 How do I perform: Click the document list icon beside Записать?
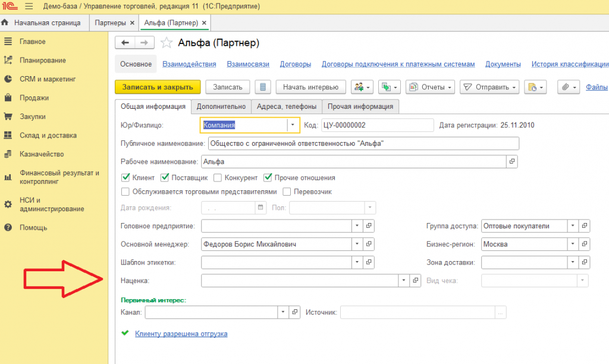[263, 87]
